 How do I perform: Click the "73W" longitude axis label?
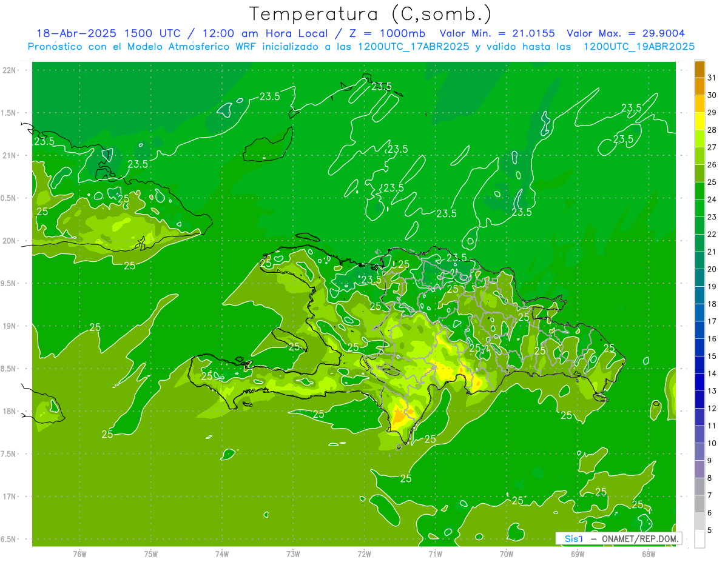pyautogui.click(x=293, y=554)
